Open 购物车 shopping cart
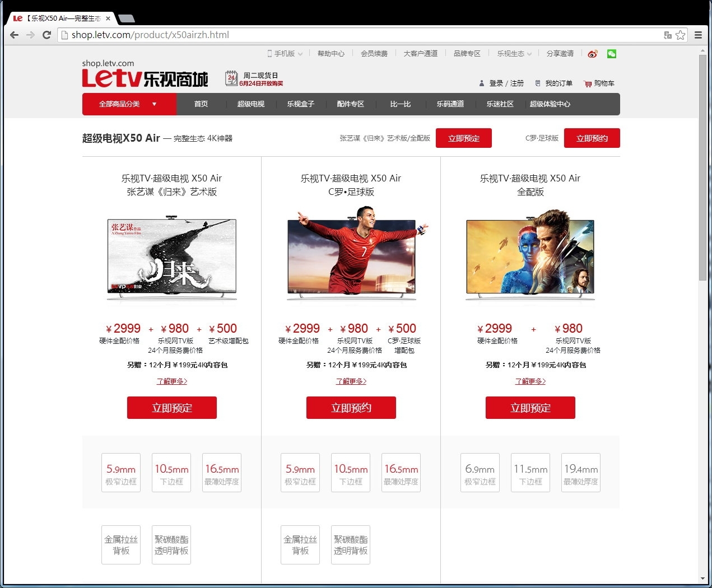The width and height of the screenshot is (712, 588). [599, 83]
